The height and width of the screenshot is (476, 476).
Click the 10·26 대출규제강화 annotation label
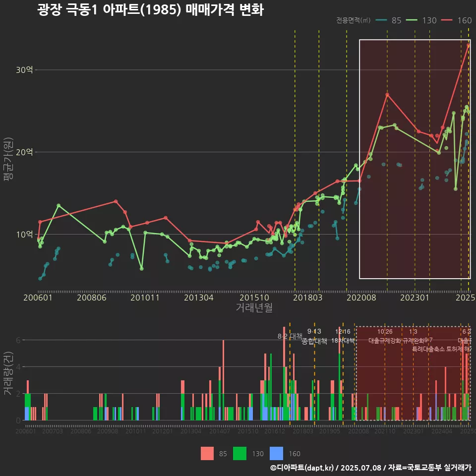[x=385, y=336]
